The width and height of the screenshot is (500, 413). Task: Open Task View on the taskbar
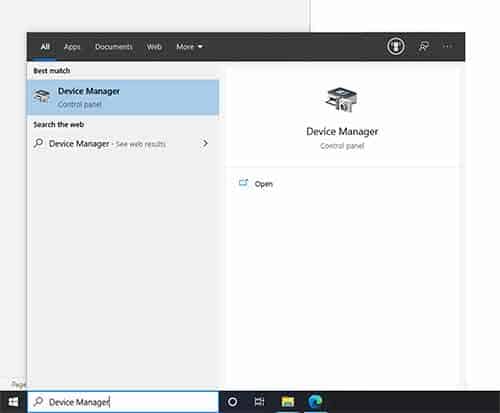(259, 402)
